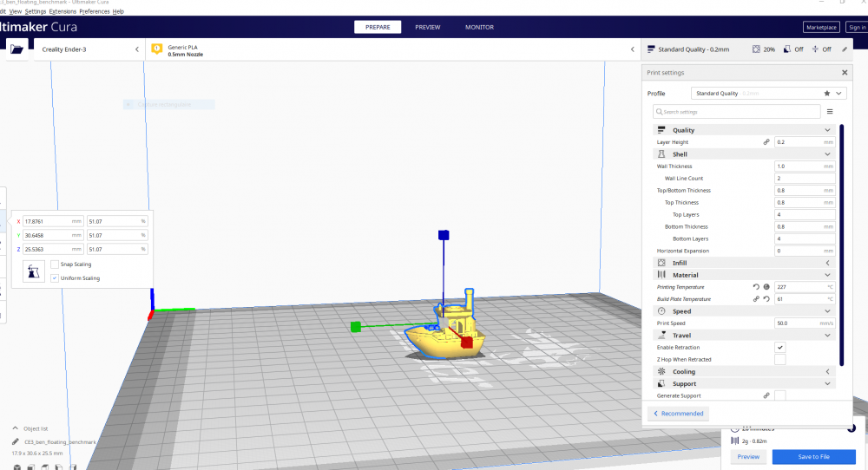Click the Material section icon
This screenshot has height=470, width=868.
661,275
